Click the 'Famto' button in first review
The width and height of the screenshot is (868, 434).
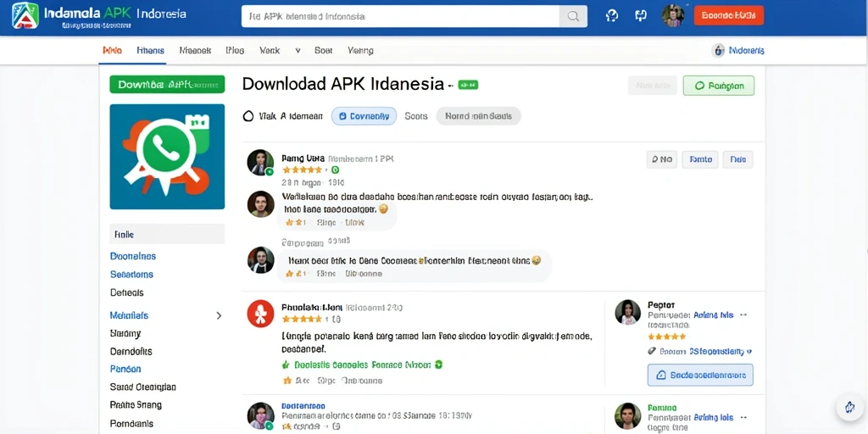[699, 159]
